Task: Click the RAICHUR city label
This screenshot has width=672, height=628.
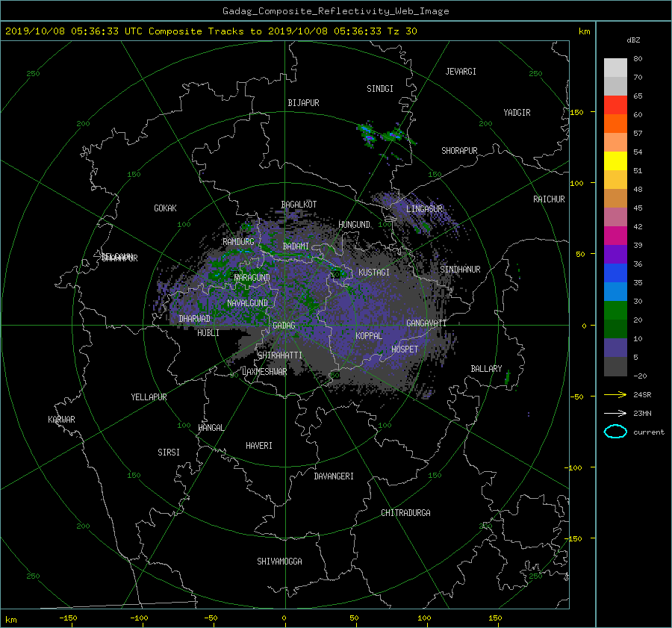Action: point(549,199)
